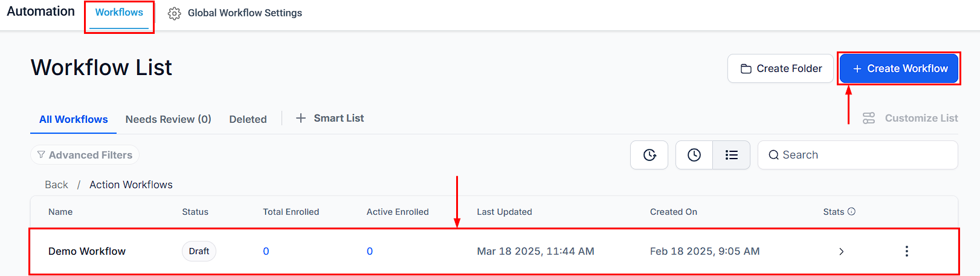Click the Create Workflow button
This screenshot has width=980, height=276.
(899, 68)
